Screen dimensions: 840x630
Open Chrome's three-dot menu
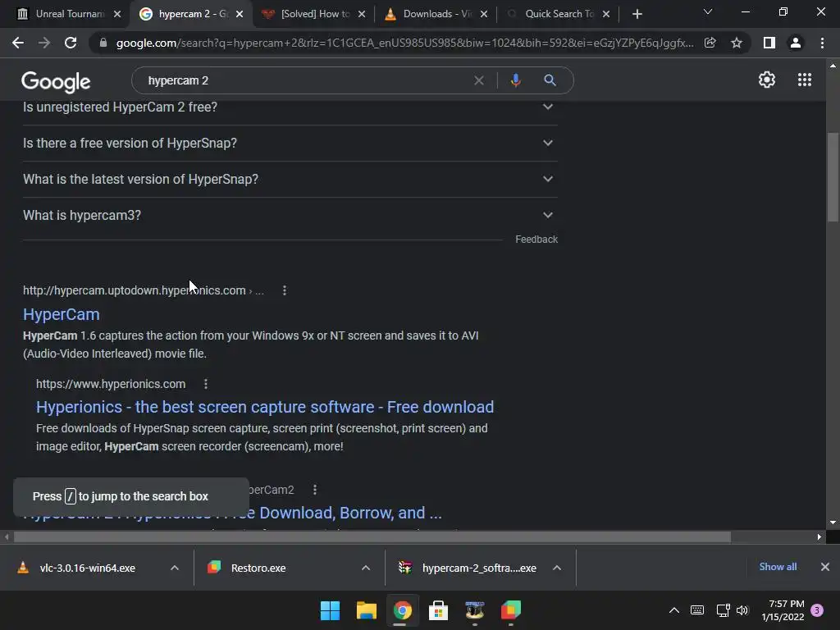[822, 43]
